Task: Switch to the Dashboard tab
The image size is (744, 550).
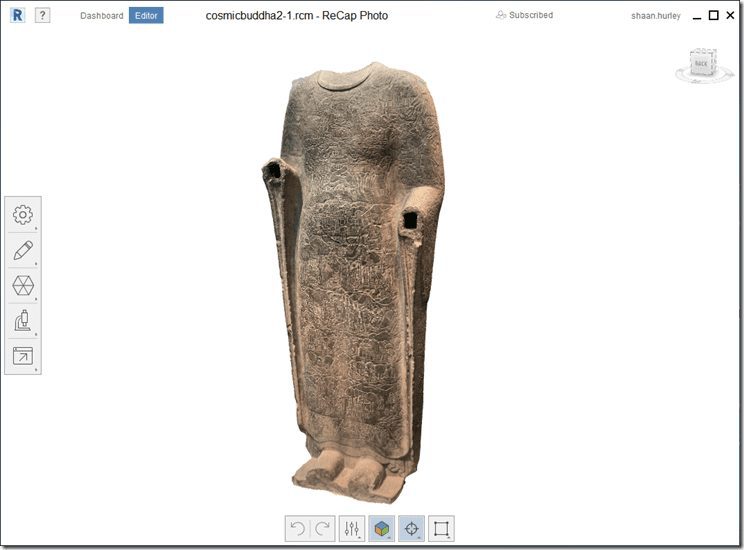Action: 102,16
